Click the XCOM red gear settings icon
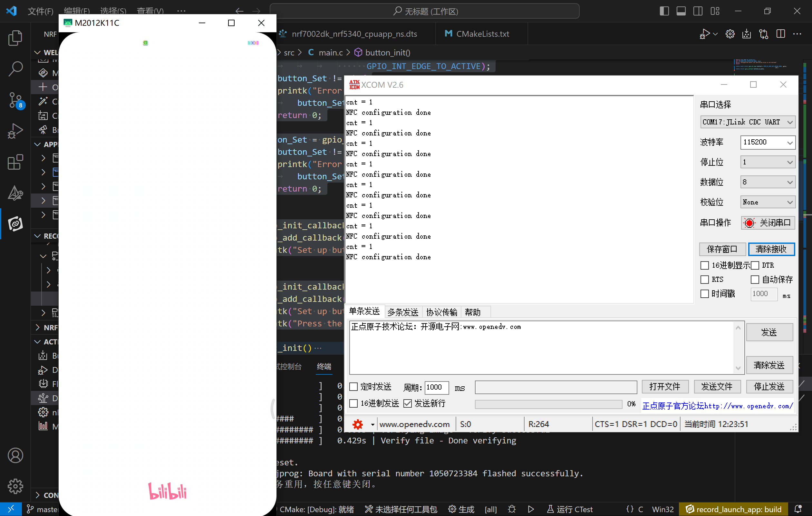Screen dimensions: 812x516 coord(358,424)
